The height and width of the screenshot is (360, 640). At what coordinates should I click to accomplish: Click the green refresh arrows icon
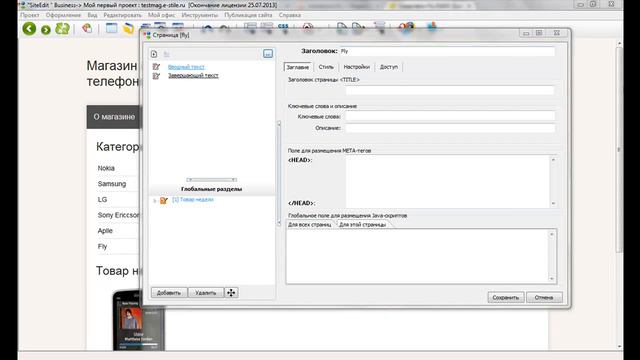pos(62,29)
